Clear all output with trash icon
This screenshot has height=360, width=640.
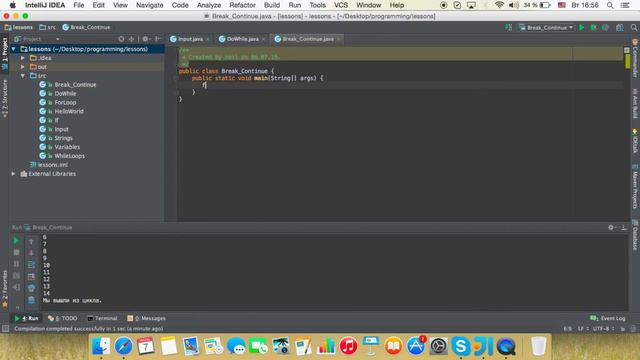pos(31,300)
